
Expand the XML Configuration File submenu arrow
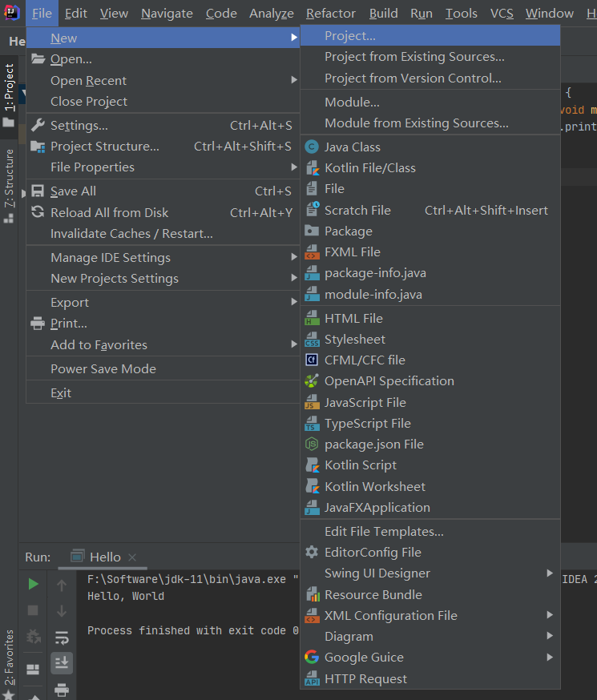click(x=550, y=615)
